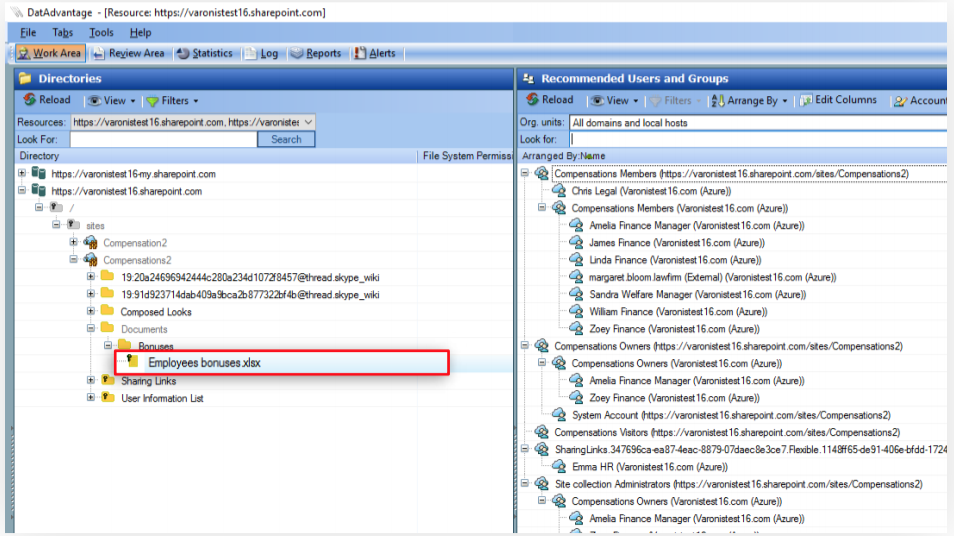This screenshot has height=536, width=954.
Task: Open the Resources combo box
Action: point(193,122)
